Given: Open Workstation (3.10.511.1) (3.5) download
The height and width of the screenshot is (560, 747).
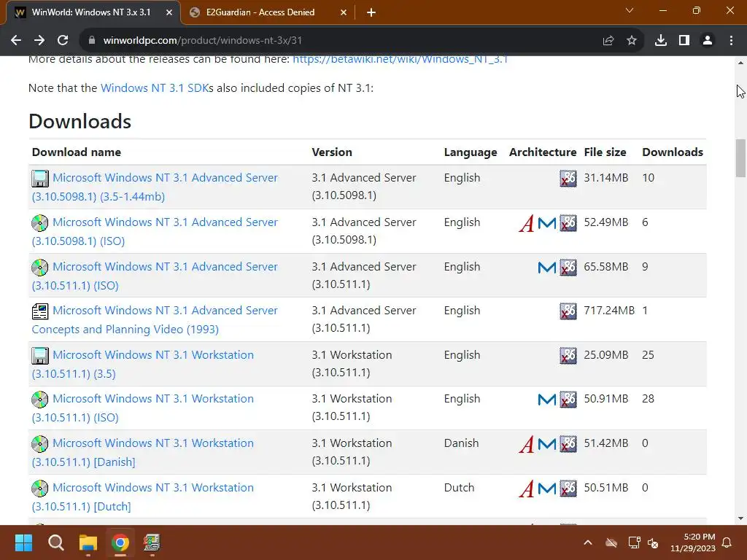Looking at the screenshot, I should tap(143, 365).
